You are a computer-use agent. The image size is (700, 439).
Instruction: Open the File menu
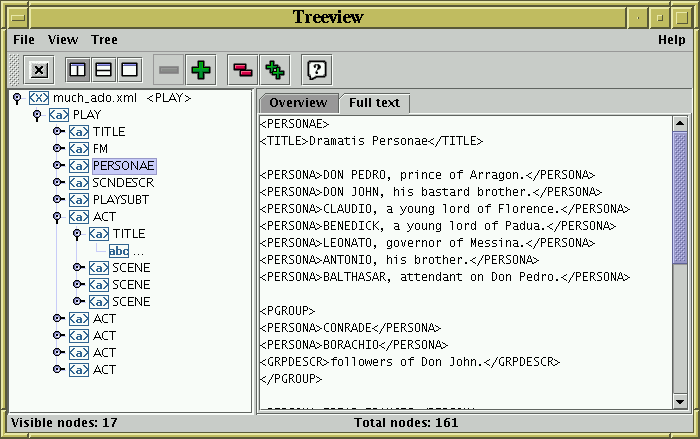tap(24, 40)
